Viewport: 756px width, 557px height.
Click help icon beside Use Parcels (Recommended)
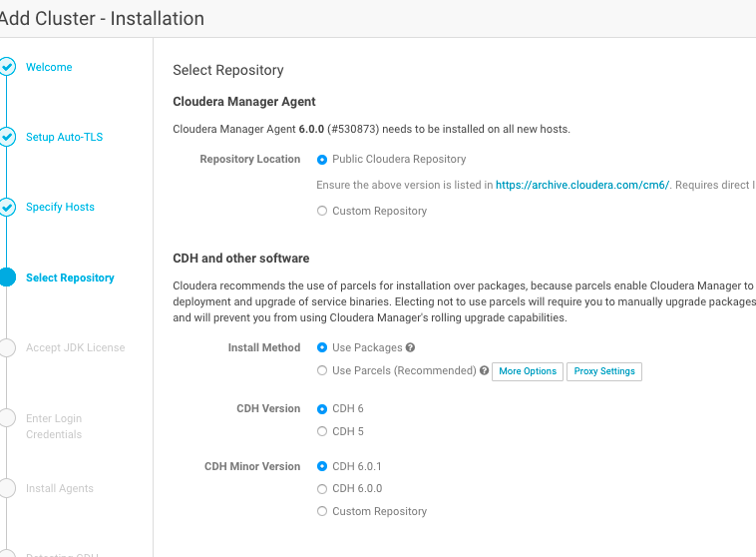click(x=484, y=371)
